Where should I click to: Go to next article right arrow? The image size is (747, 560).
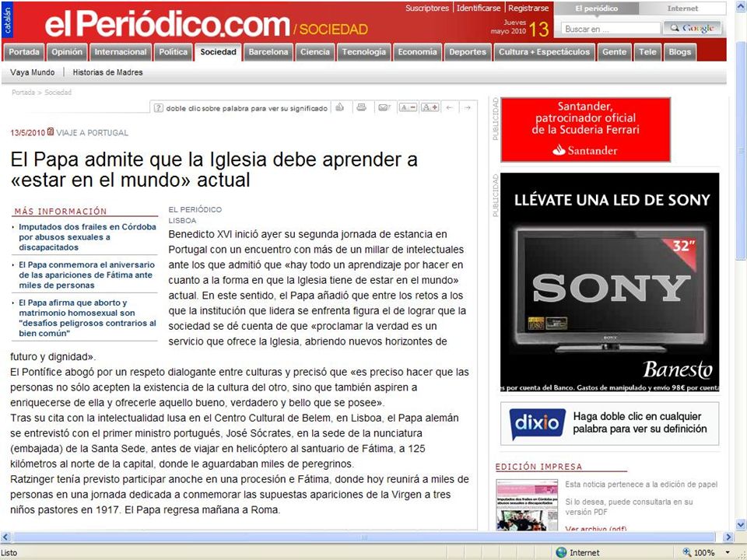pos(468,107)
